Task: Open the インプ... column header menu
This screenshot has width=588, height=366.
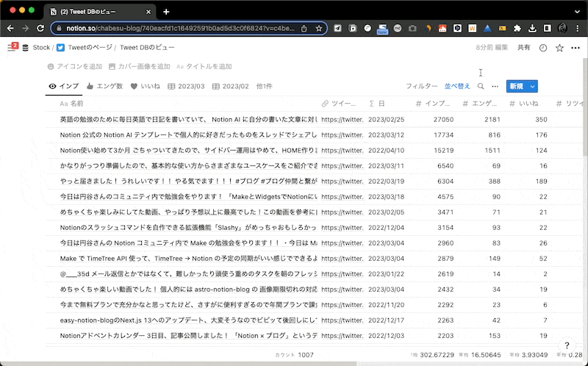Action: tap(433, 104)
